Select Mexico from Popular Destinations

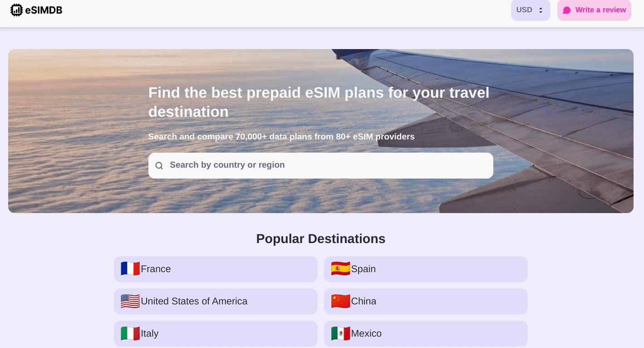426,333
